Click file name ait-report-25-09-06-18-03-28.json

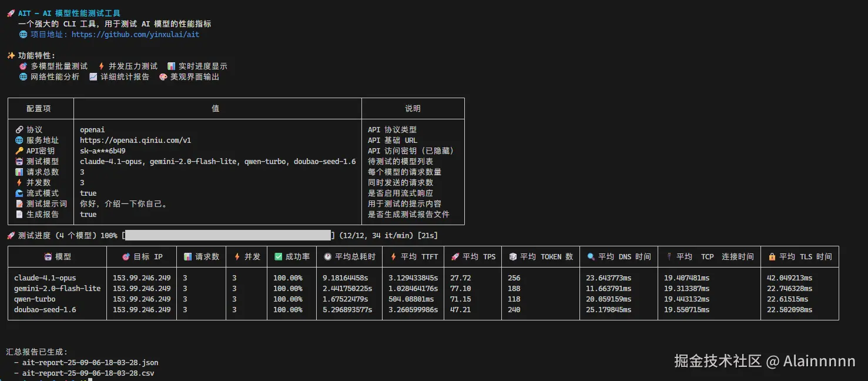tap(91, 363)
